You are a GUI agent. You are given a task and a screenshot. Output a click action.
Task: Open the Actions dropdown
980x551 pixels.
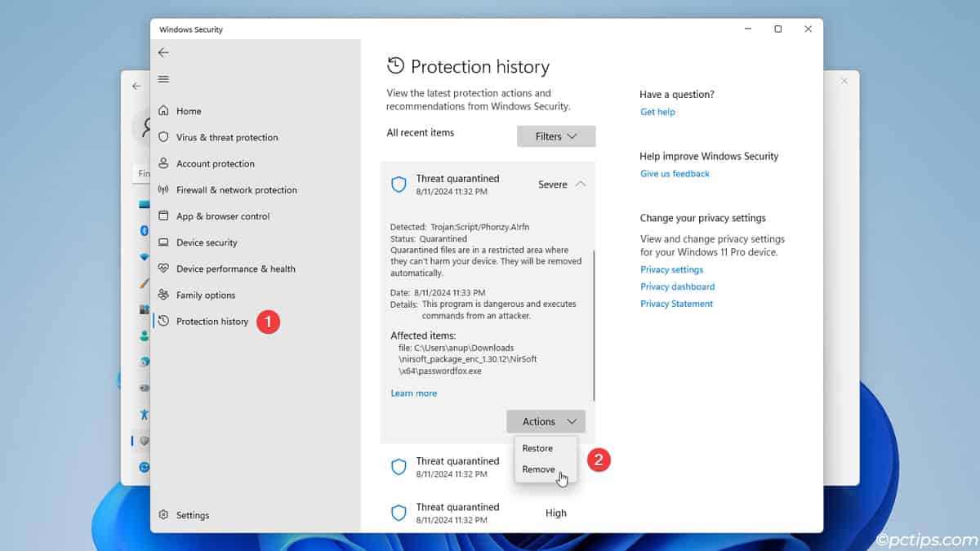[x=545, y=421]
